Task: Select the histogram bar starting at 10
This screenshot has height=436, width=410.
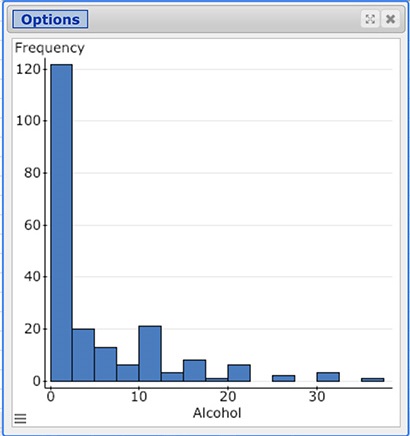Action: pyautogui.click(x=150, y=354)
